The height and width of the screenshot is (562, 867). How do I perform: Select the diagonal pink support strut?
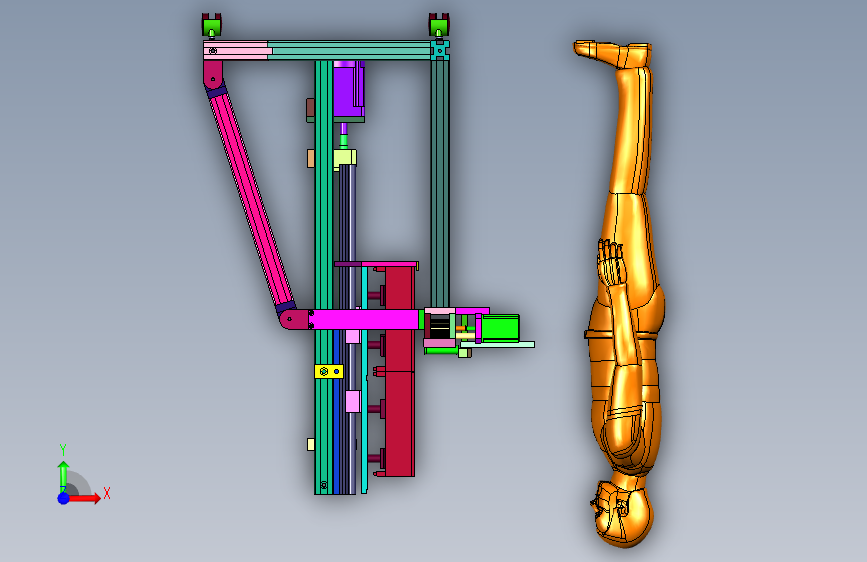(251, 200)
